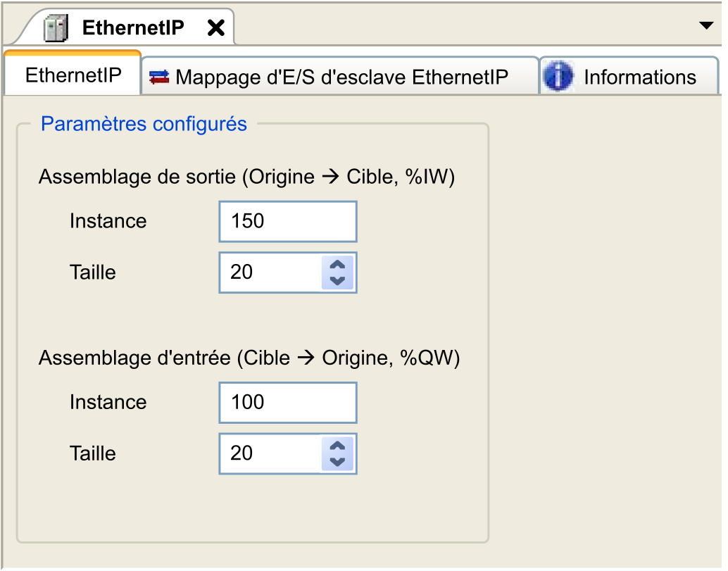Select the EthernetIP configuration tab
The height and width of the screenshot is (571, 728).
point(73,75)
